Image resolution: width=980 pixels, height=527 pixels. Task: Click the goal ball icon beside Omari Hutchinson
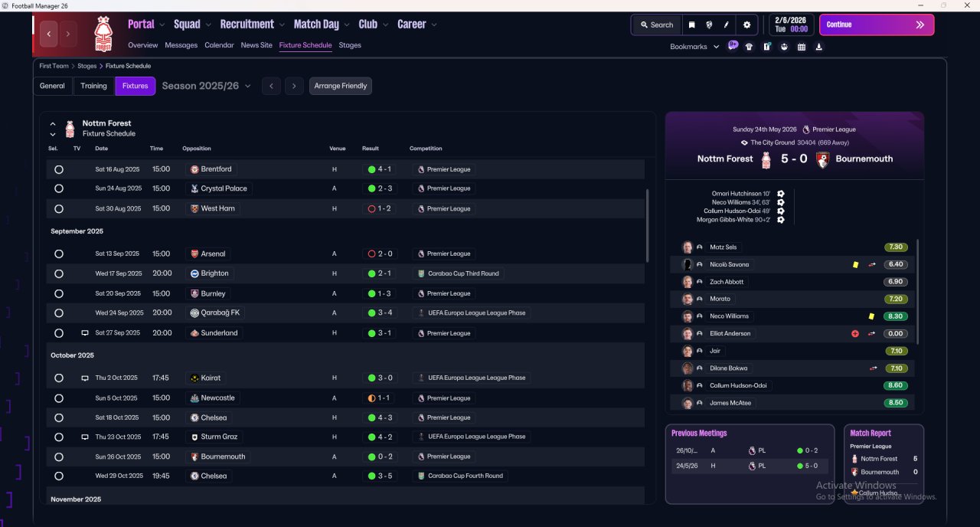tap(780, 194)
